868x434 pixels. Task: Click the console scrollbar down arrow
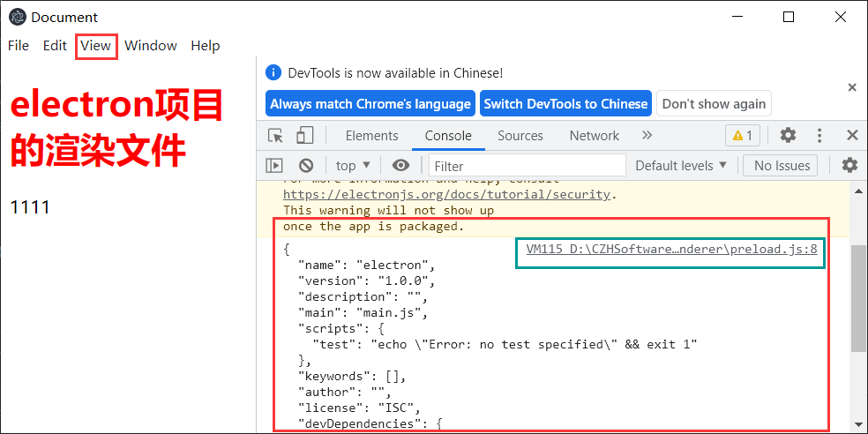click(x=858, y=424)
